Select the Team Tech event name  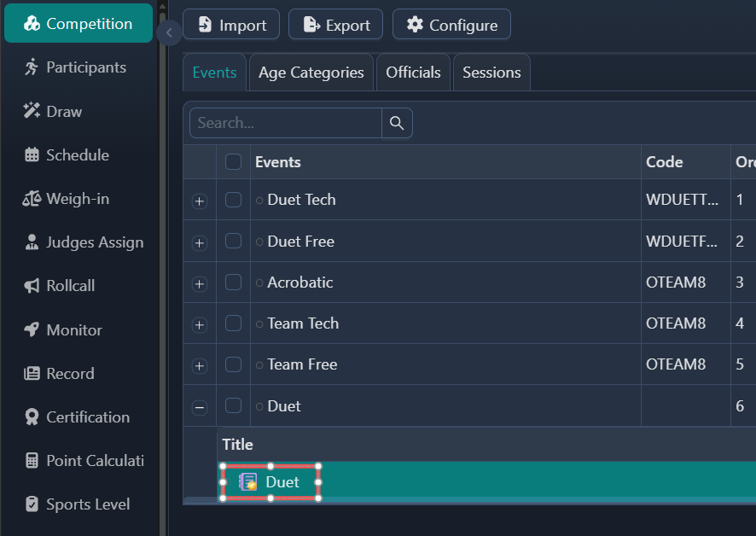tap(303, 323)
